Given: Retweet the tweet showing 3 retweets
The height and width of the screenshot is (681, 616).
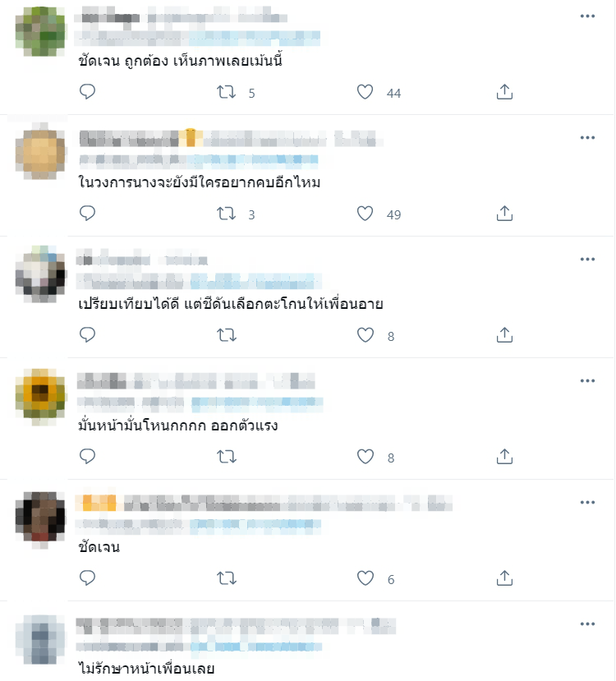Looking at the screenshot, I should (x=226, y=214).
